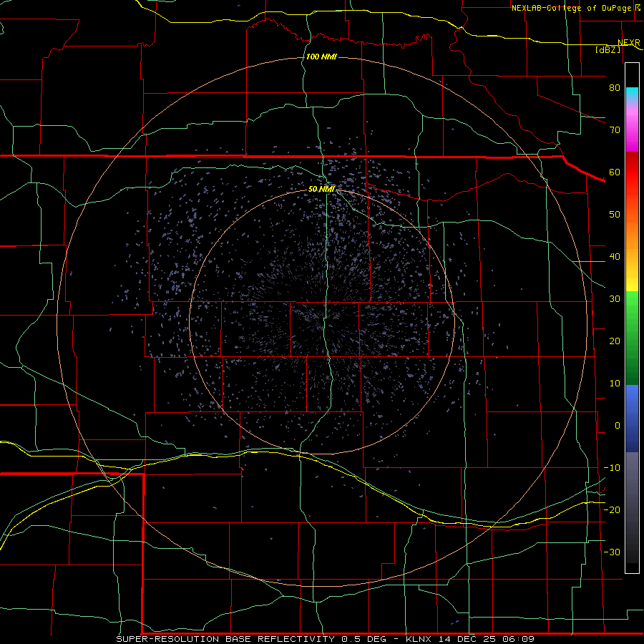This screenshot has height=644, width=644.
Task: Click the 06:09 timestamp in caption
Action: coord(519,639)
